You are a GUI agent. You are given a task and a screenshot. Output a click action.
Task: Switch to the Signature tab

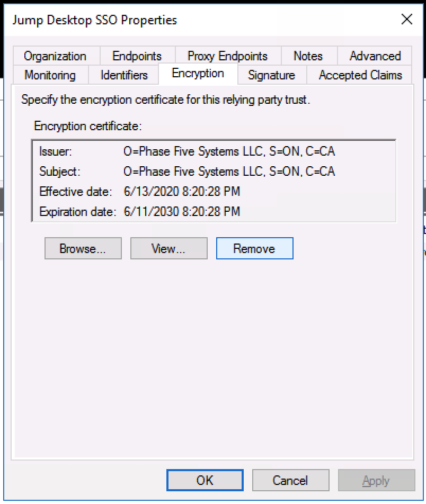[x=271, y=75]
